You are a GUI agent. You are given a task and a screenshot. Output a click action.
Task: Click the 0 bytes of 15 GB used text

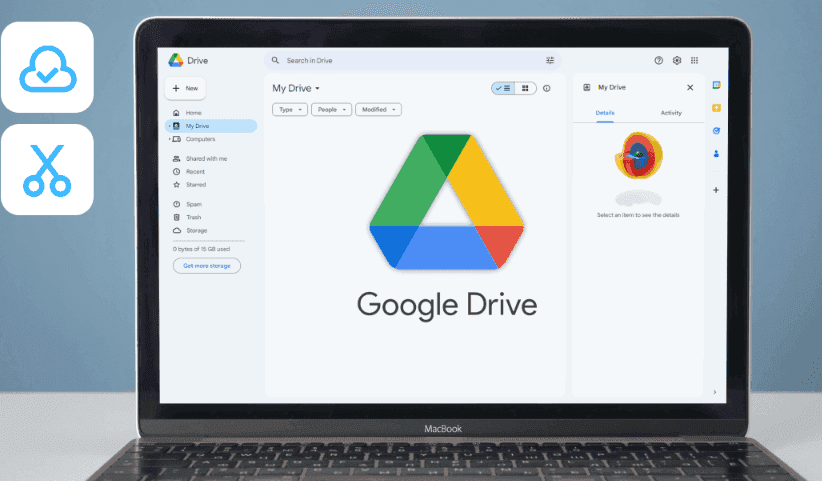pos(201,249)
